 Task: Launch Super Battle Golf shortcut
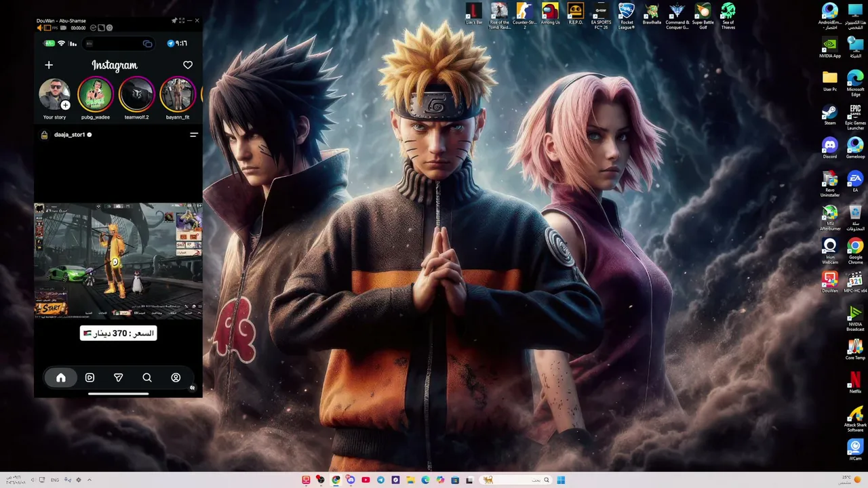703,16
